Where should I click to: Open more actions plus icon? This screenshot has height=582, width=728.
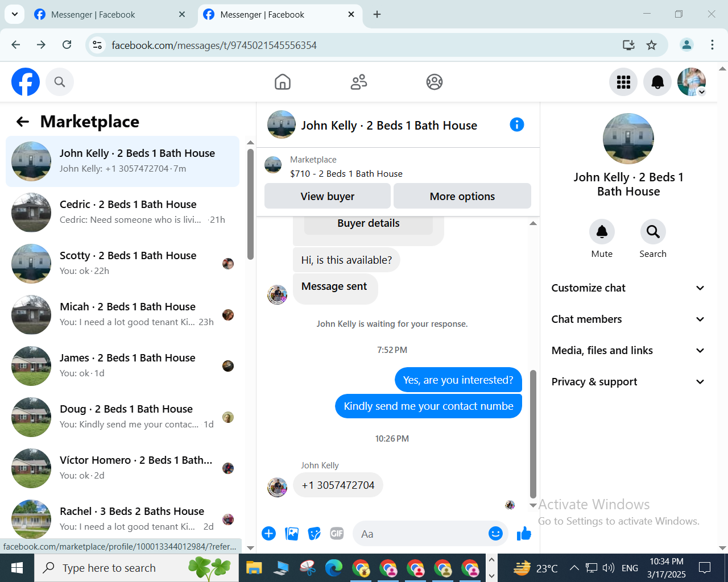click(x=269, y=533)
